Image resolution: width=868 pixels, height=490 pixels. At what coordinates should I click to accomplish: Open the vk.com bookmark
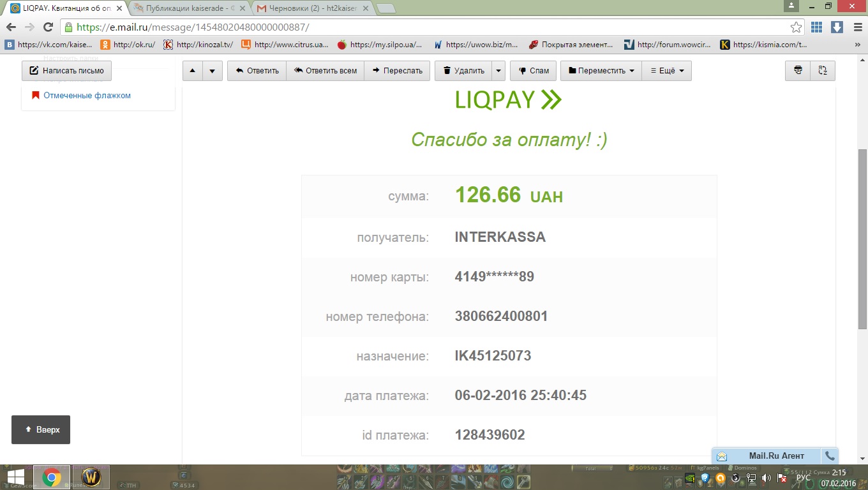pos(49,45)
